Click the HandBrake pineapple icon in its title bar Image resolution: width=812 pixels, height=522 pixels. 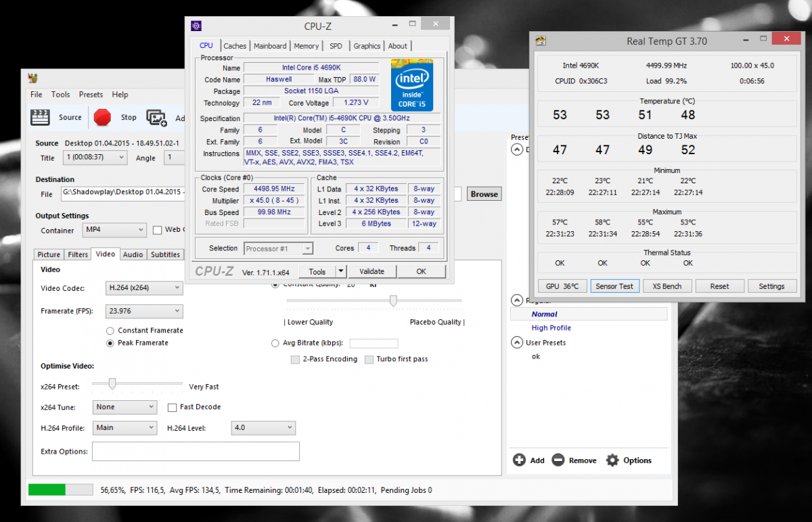tap(32, 78)
